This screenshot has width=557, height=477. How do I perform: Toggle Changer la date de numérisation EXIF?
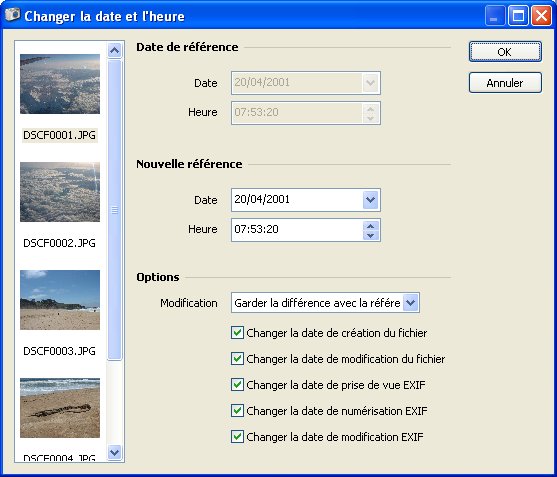[x=237, y=411]
